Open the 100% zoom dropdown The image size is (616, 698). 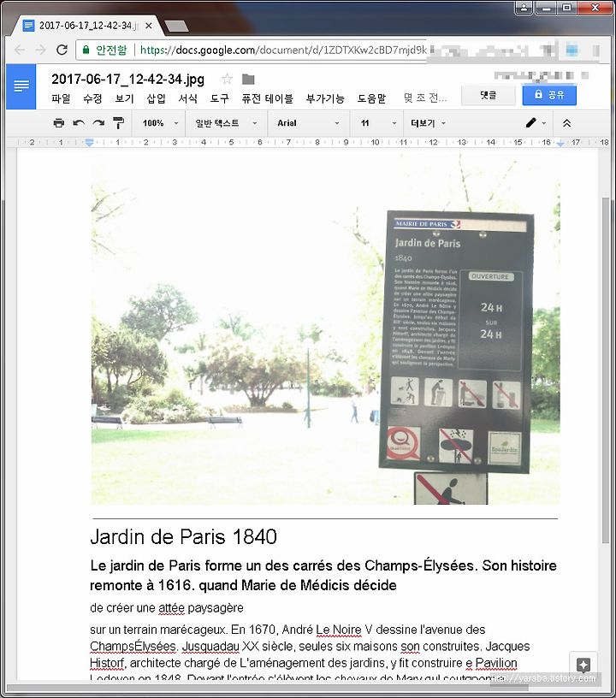pyautogui.click(x=160, y=123)
